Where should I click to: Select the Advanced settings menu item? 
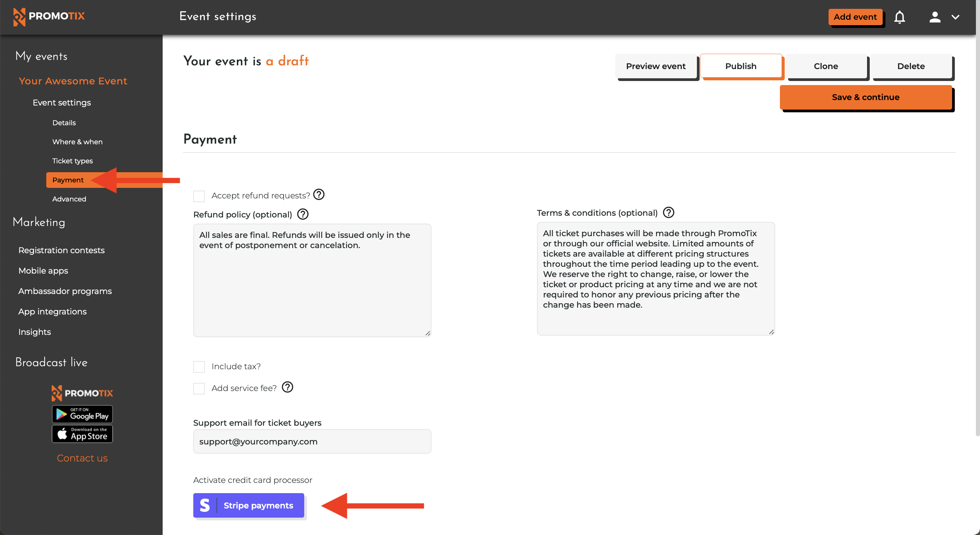click(69, 199)
